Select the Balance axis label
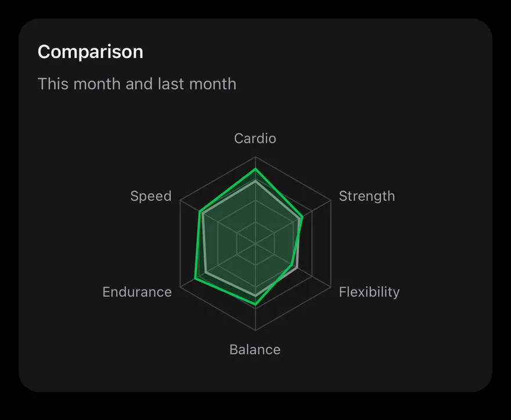This screenshot has height=420, width=511. (255, 350)
